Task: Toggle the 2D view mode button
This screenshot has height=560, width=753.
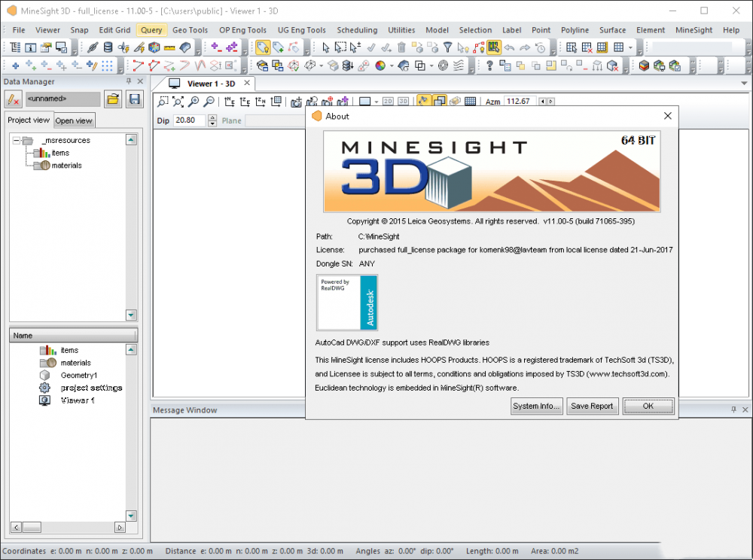Action: click(x=388, y=102)
